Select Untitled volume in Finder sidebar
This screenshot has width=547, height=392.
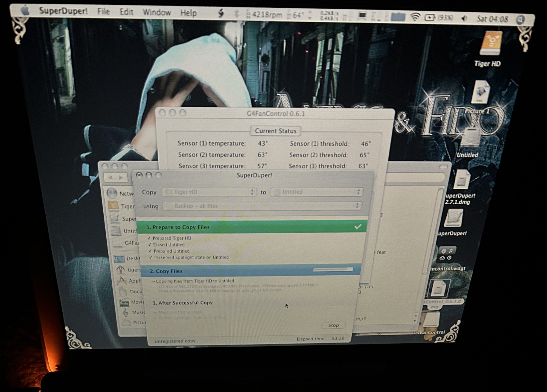point(124,231)
